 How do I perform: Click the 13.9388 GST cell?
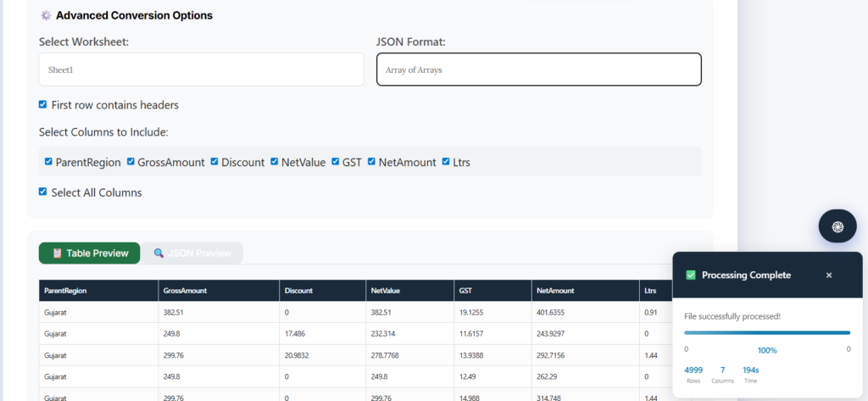coord(492,355)
